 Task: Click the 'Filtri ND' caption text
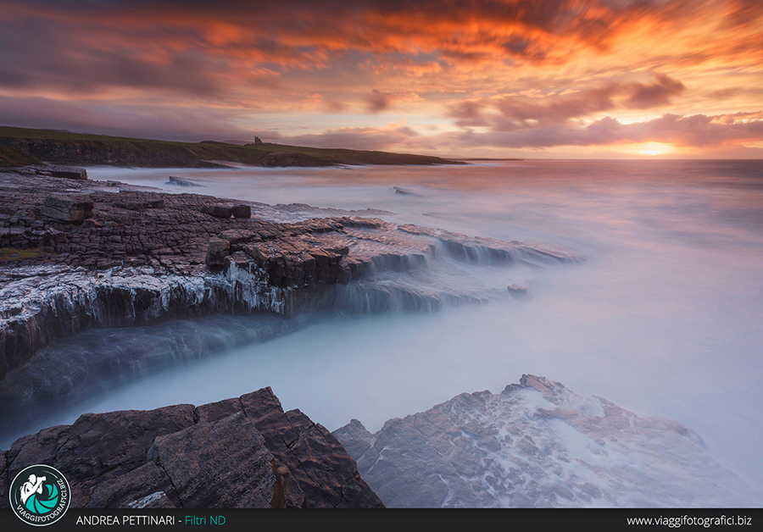205,520
